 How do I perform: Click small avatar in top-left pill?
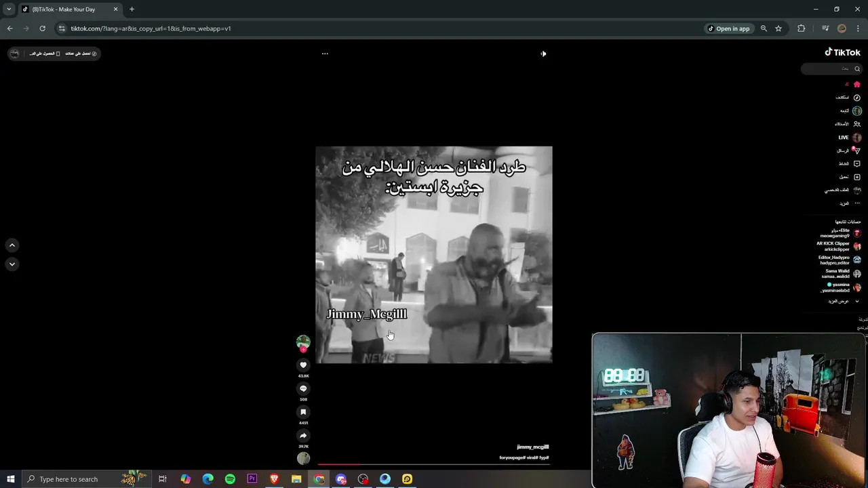point(15,54)
